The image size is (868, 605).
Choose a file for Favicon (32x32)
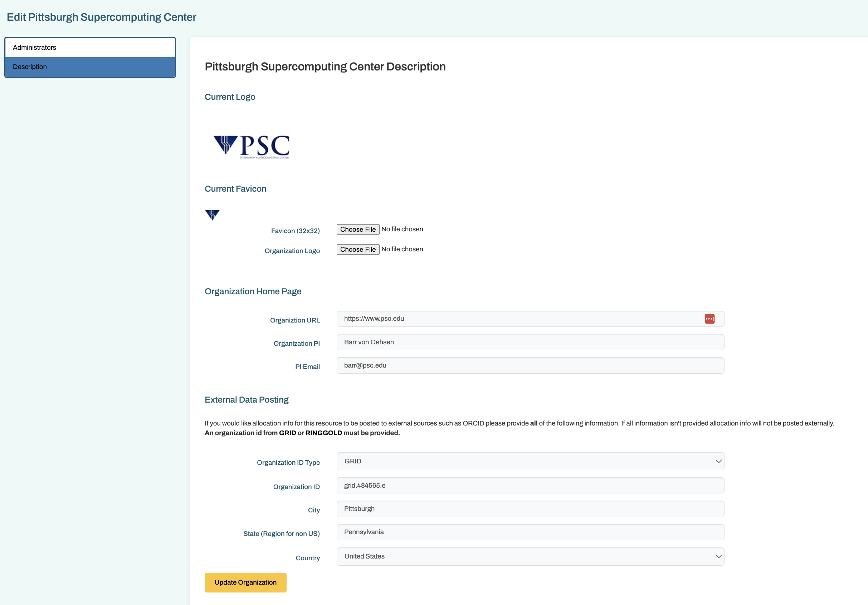(358, 230)
